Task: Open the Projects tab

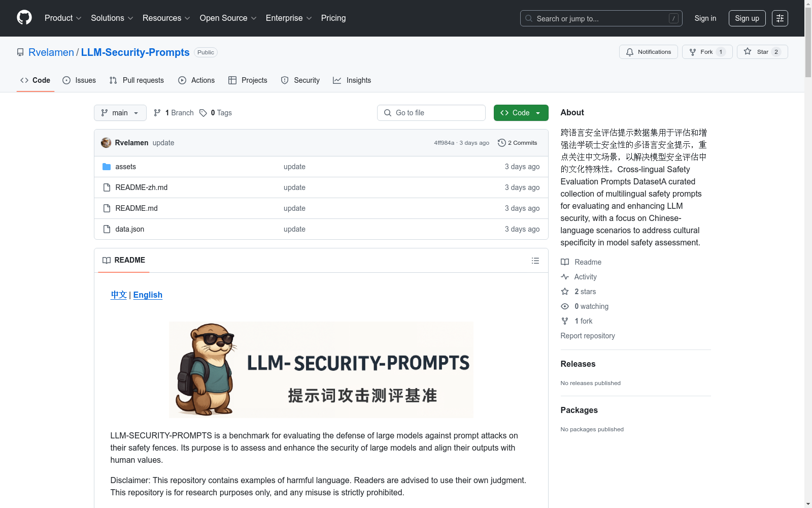Action: [x=248, y=80]
